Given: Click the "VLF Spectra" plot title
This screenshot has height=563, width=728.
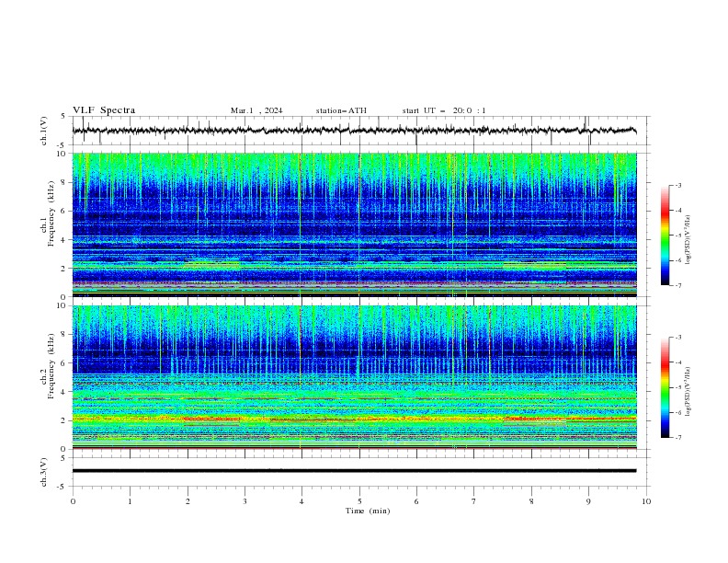Looking at the screenshot, I should [x=104, y=110].
